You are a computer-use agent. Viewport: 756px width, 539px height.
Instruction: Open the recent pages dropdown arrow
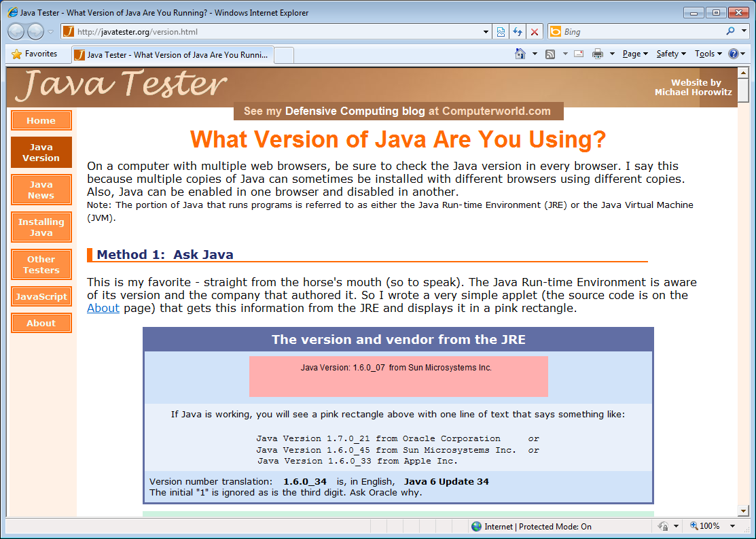[51, 32]
